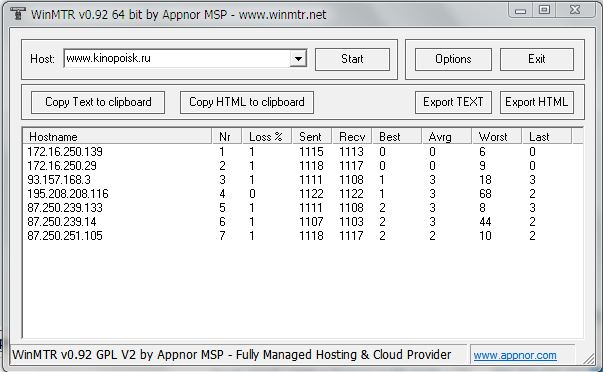Click the Nr column header

227,137
